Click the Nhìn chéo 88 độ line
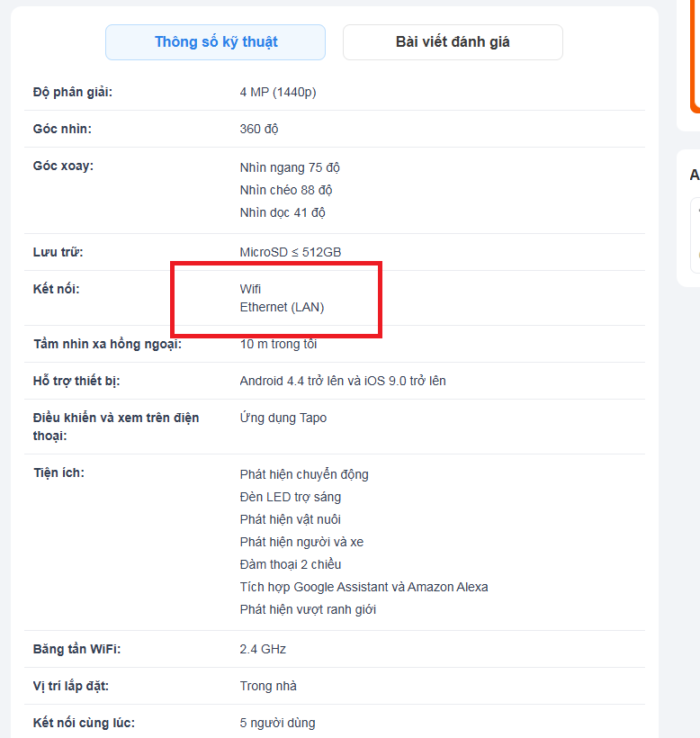This screenshot has width=700, height=738. [286, 190]
